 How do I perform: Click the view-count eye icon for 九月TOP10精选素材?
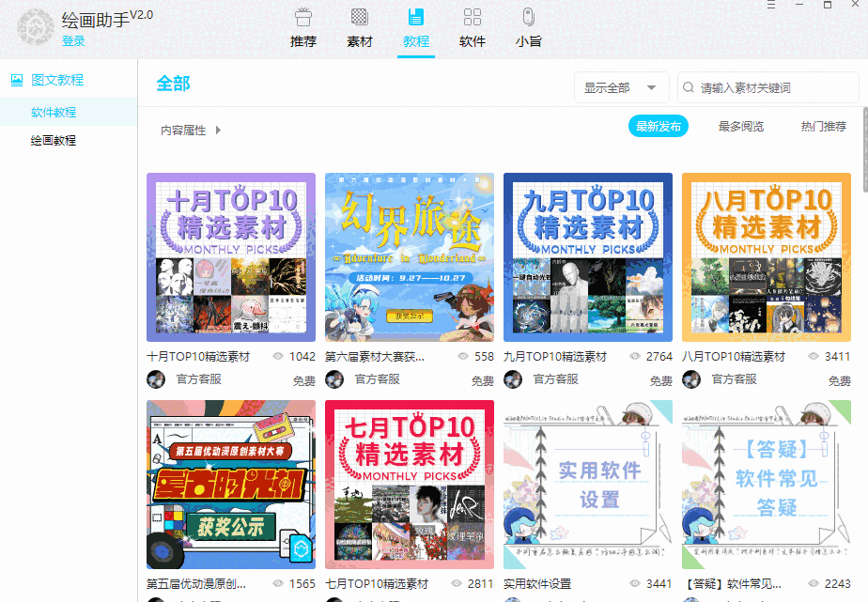click(635, 356)
